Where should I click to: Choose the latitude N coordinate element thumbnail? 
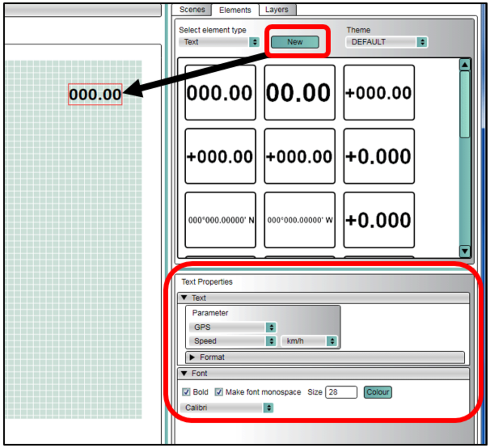click(x=220, y=220)
